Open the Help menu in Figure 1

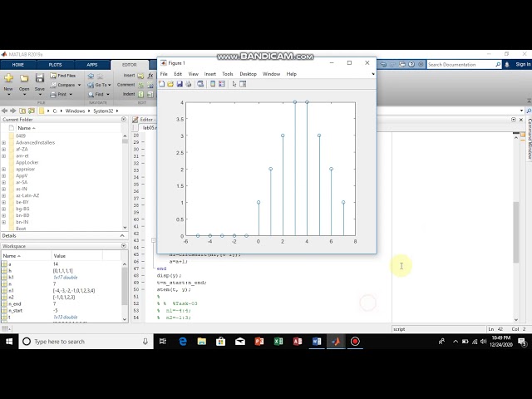pyautogui.click(x=292, y=74)
